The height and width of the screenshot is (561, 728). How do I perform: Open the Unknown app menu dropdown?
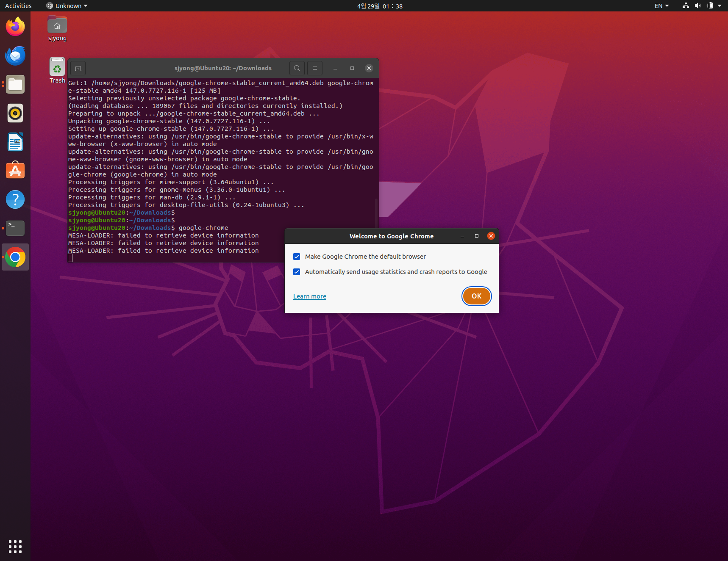67,6
